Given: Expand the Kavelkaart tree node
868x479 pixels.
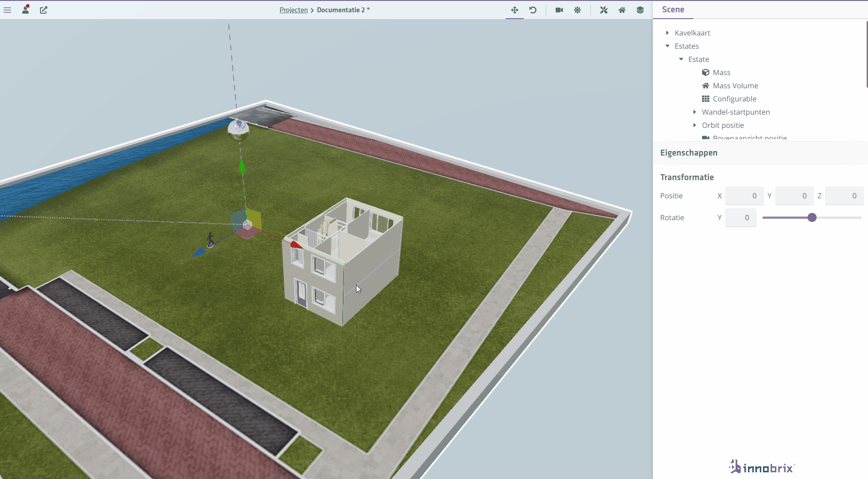Looking at the screenshot, I should pyautogui.click(x=667, y=33).
